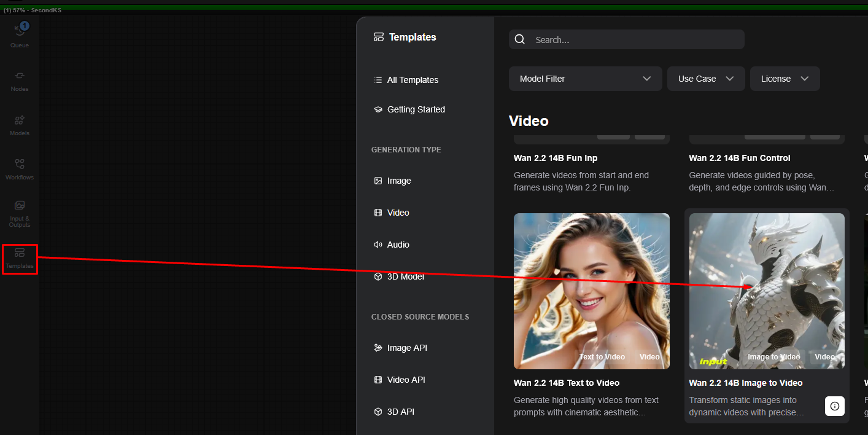Click the Audio speaker icon
The width and height of the screenshot is (868, 435).
coord(378,245)
